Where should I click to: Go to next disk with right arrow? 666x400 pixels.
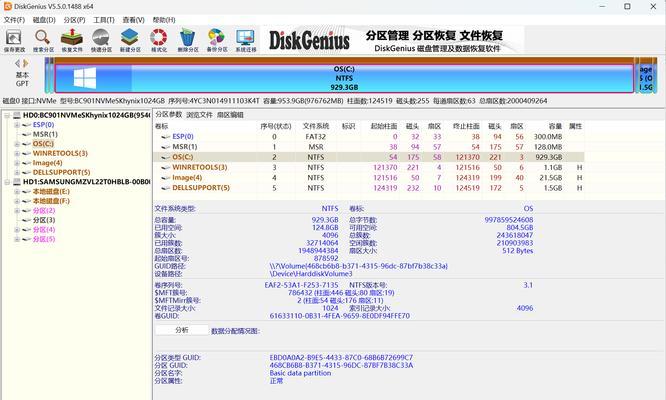[26, 63]
